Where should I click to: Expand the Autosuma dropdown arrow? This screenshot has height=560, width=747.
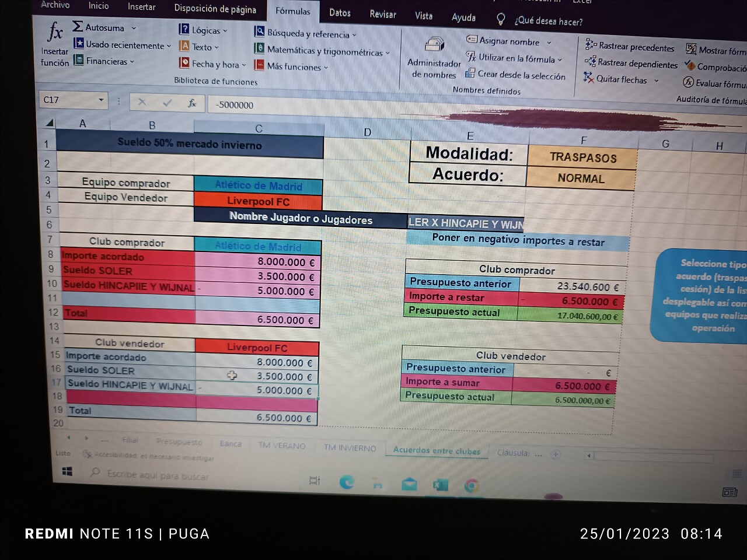[134, 28]
